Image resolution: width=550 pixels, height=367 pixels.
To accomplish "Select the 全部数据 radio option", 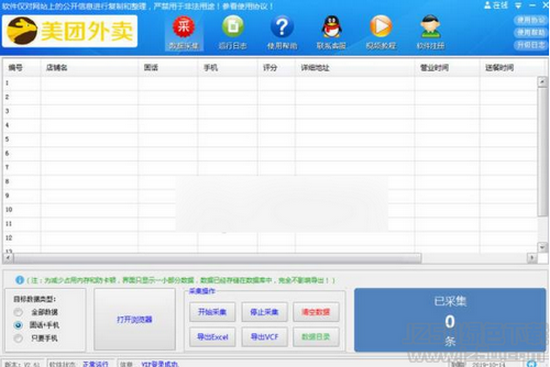I will [x=18, y=312].
